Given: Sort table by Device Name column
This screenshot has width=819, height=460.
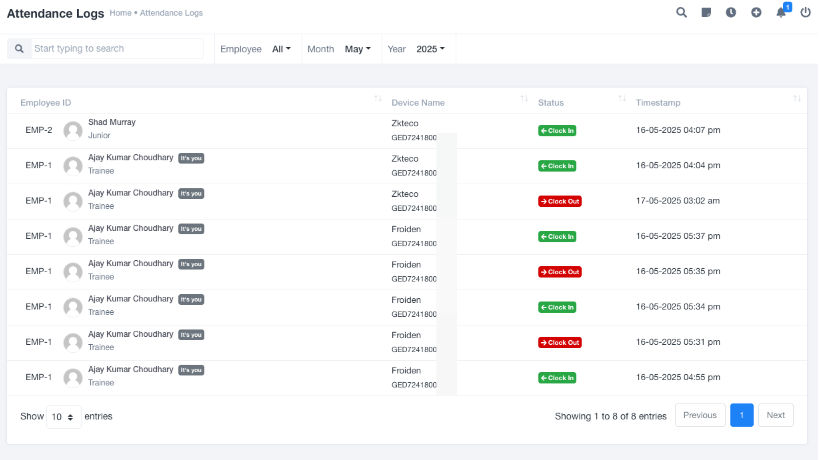Looking at the screenshot, I should (524, 99).
